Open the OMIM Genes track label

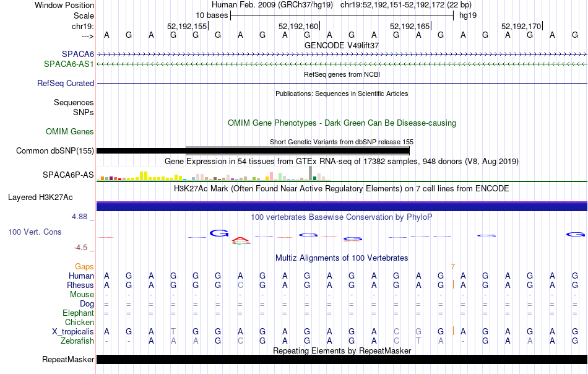click(70, 132)
